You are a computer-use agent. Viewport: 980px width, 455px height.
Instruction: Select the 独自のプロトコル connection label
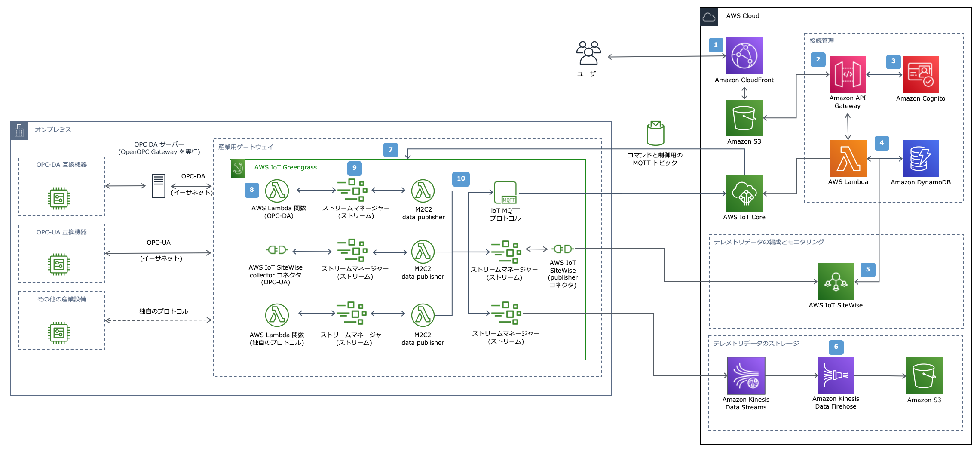click(x=164, y=311)
